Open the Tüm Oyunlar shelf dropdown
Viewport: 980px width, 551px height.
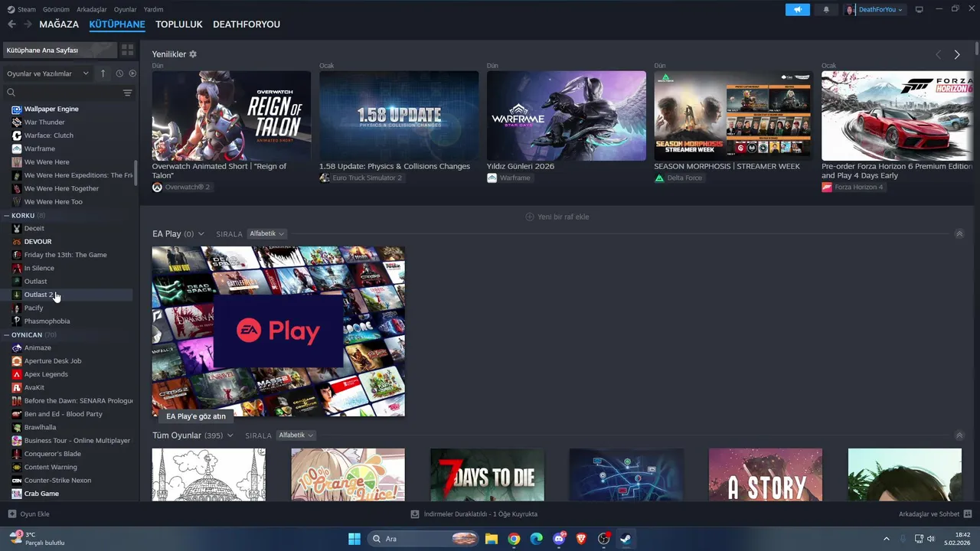[193, 435]
